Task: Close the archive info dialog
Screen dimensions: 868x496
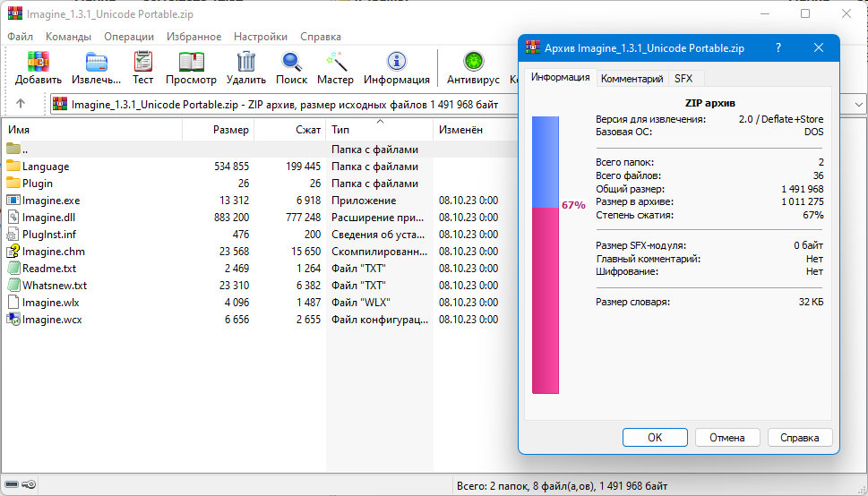Action: point(819,47)
